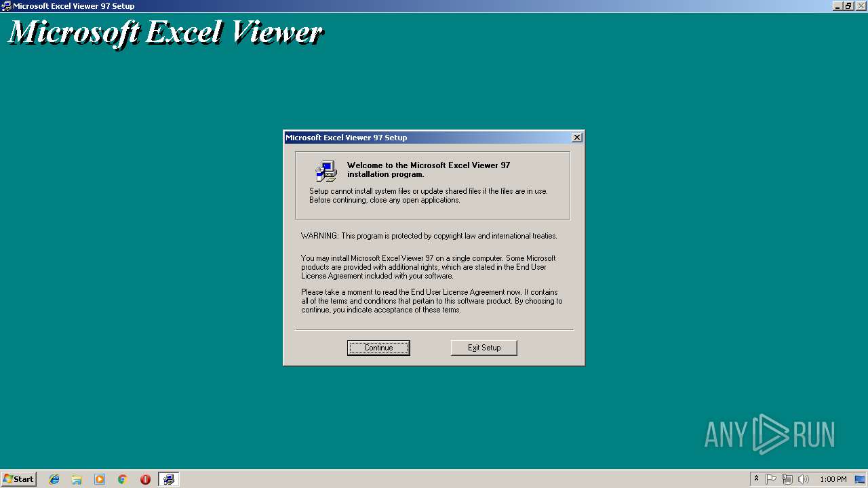Viewport: 868px width, 488px height.
Task: Click the 1:00 PM system clock
Action: pyautogui.click(x=833, y=479)
